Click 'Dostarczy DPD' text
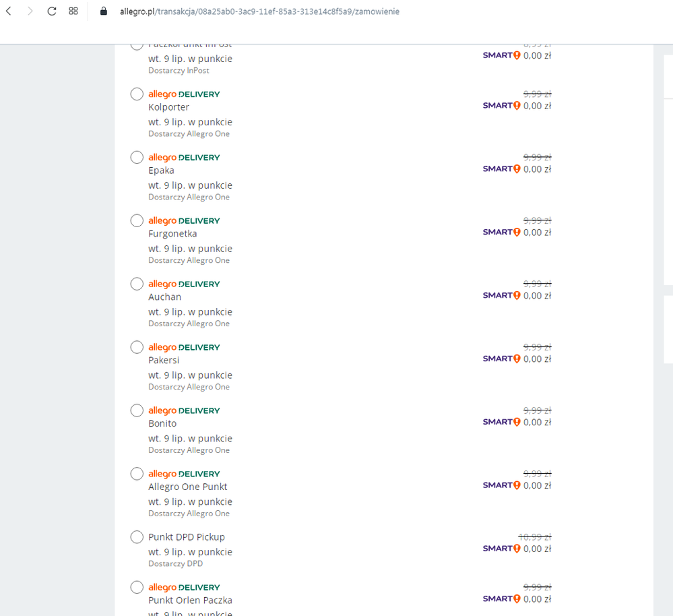 tap(176, 563)
